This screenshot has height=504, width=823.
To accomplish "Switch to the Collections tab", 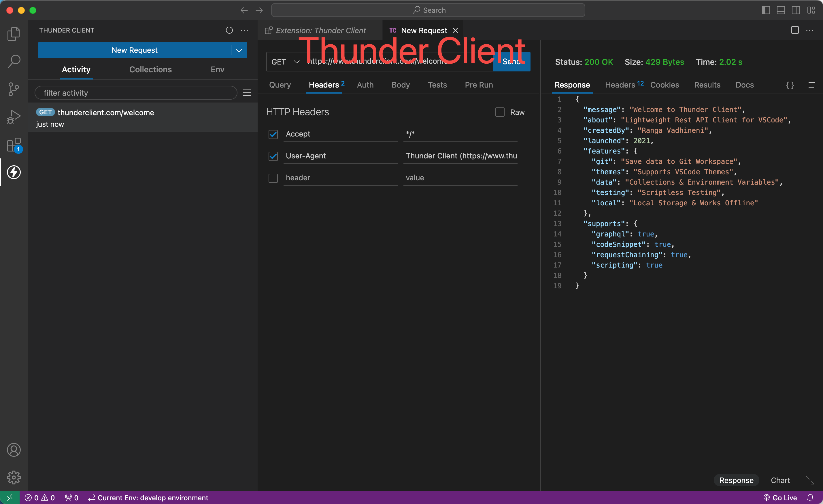I will 150,69.
